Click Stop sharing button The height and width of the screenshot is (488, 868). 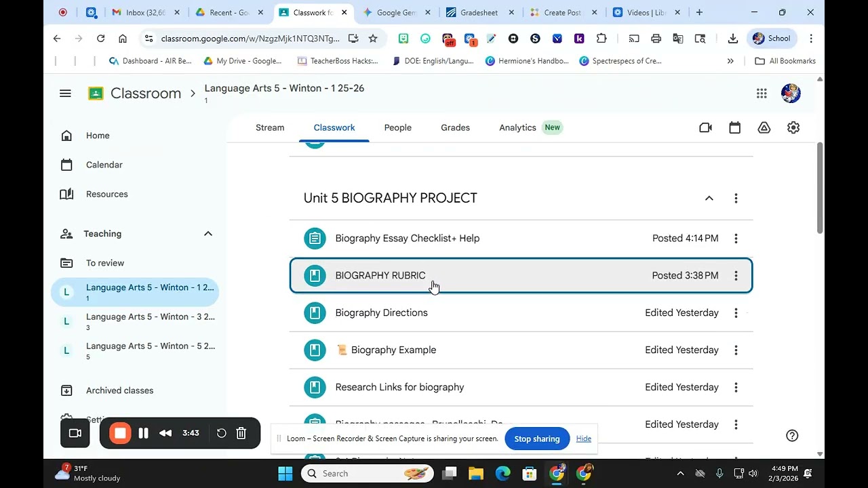(536, 439)
